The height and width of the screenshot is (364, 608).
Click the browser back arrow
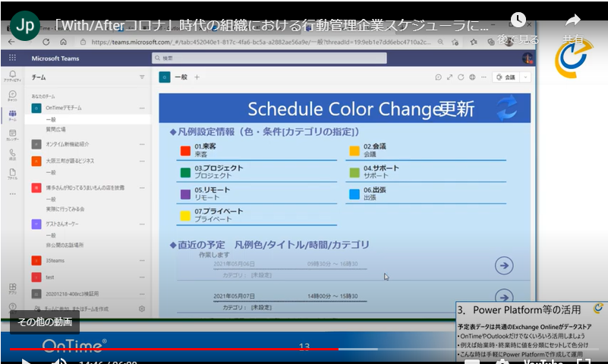[x=11, y=42]
